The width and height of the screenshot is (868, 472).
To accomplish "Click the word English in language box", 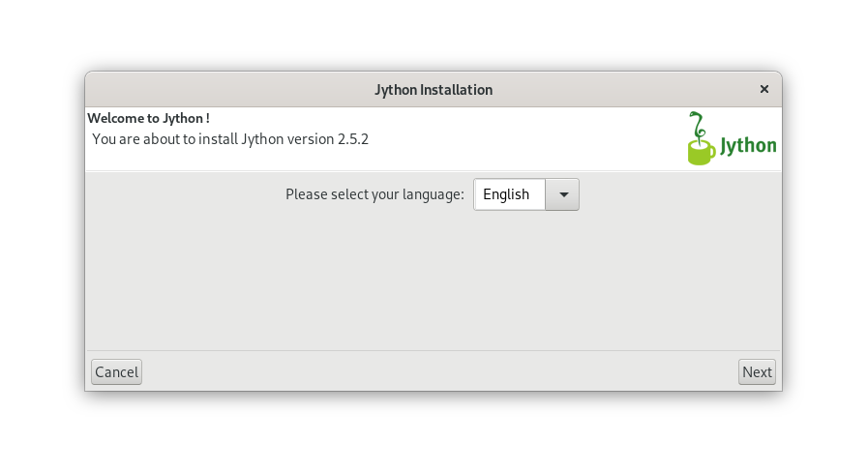I will point(506,194).
